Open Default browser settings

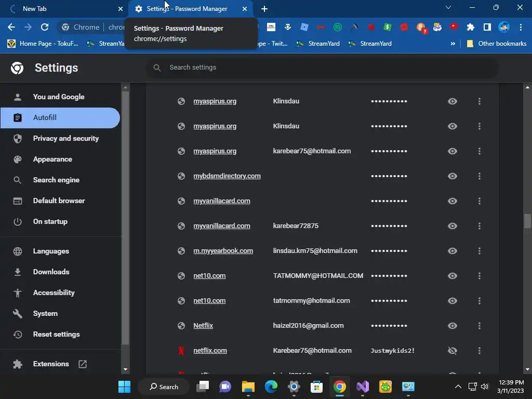pyautogui.click(x=60, y=201)
